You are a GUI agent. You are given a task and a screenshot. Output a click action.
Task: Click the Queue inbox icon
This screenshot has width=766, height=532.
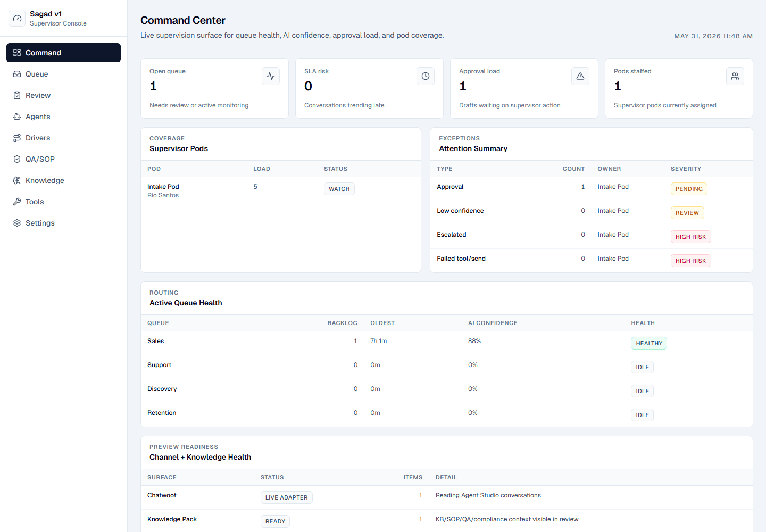tap(17, 74)
